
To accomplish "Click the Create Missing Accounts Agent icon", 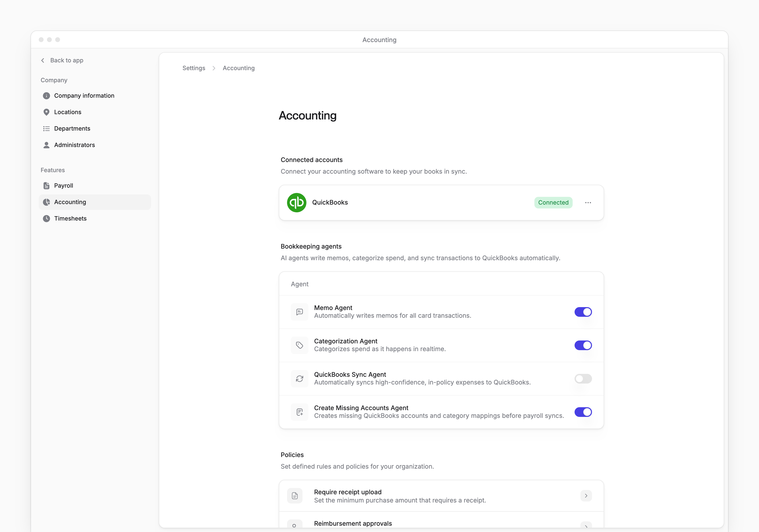I will tap(299, 412).
